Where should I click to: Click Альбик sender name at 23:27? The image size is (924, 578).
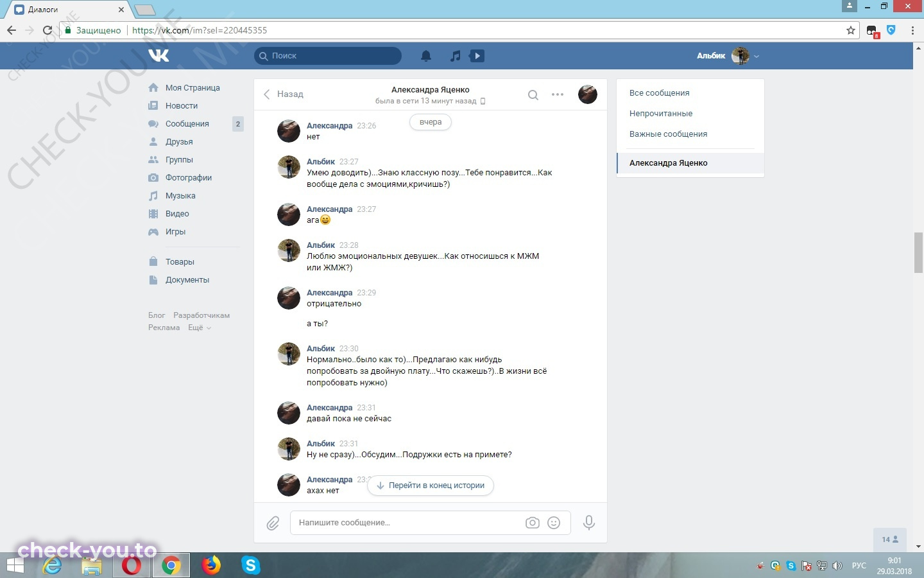click(321, 162)
